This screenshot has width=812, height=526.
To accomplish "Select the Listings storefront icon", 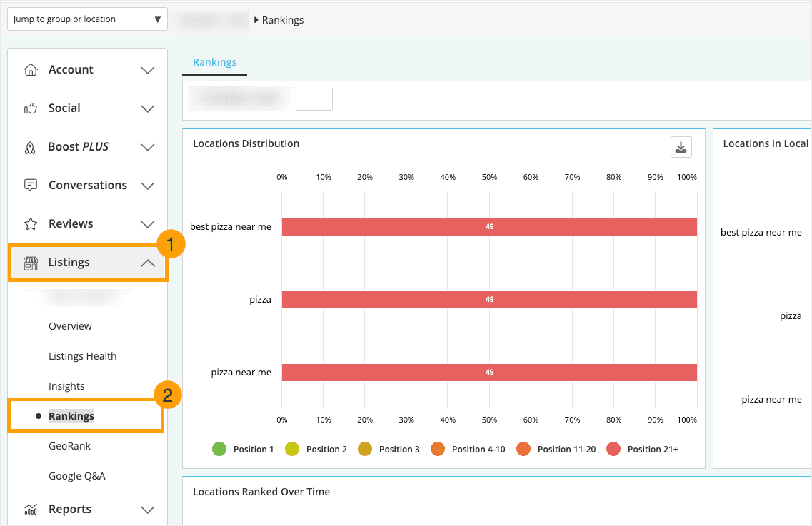I will click(x=30, y=262).
